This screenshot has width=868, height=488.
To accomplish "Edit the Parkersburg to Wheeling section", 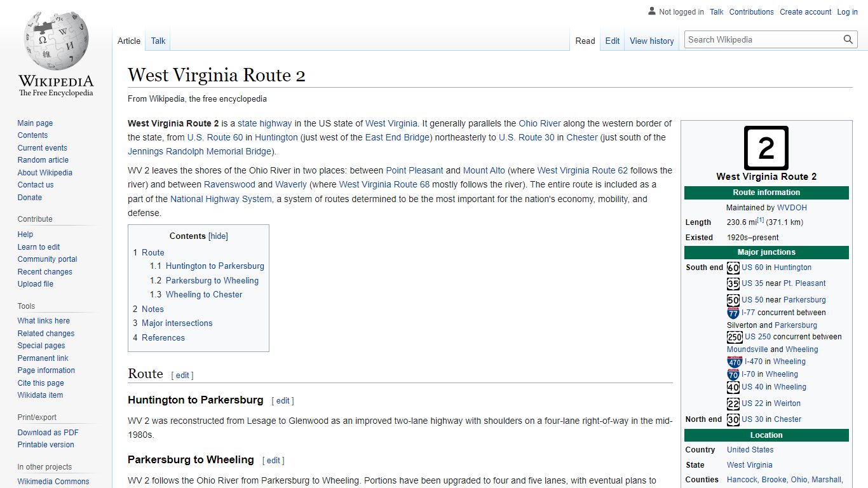I will (273, 461).
